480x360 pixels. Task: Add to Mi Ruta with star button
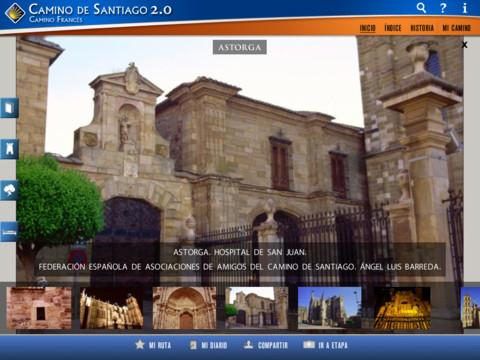153,345
